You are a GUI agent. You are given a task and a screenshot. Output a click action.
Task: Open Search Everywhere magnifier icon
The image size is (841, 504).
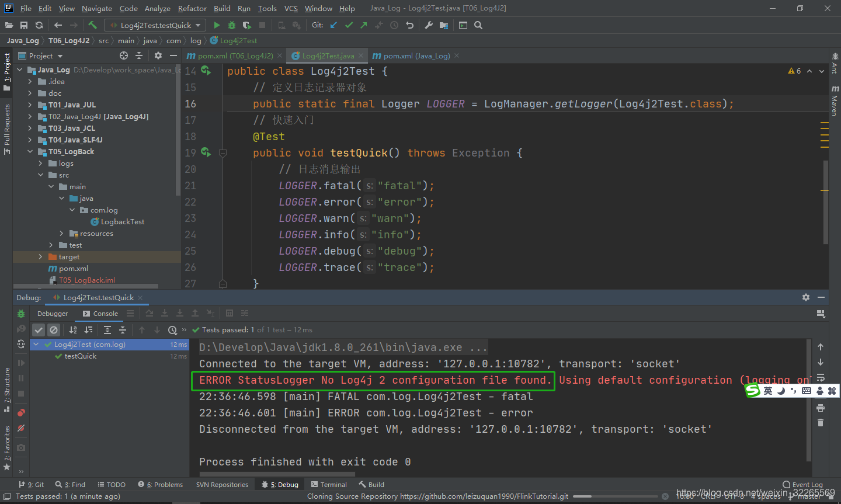[478, 25]
